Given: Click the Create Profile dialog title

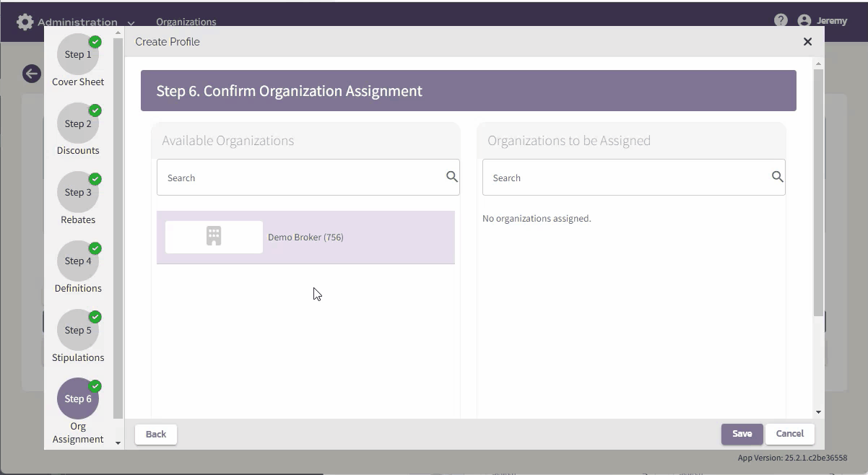Looking at the screenshot, I should (x=168, y=42).
